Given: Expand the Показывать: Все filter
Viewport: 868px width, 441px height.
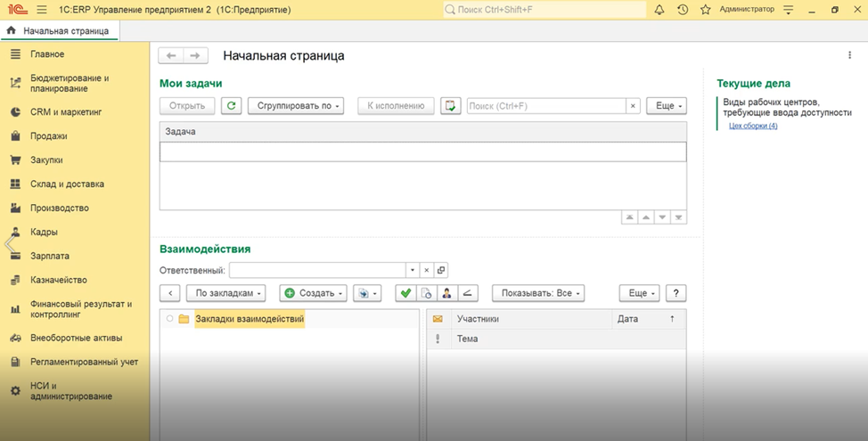Looking at the screenshot, I should pyautogui.click(x=538, y=293).
